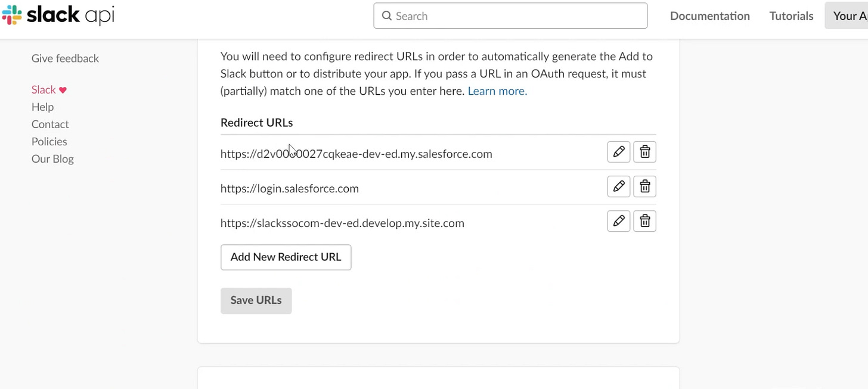Open the Slack API logo home
Image resolution: width=868 pixels, height=389 pixels.
click(58, 15)
